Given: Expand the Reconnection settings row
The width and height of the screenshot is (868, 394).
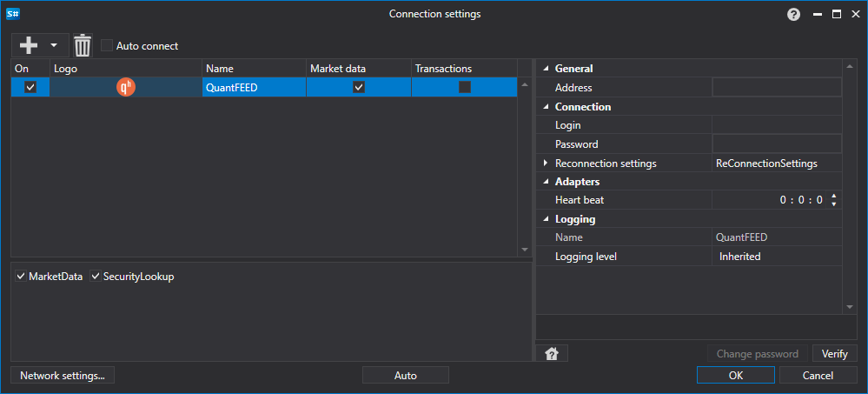Looking at the screenshot, I should click(x=546, y=163).
